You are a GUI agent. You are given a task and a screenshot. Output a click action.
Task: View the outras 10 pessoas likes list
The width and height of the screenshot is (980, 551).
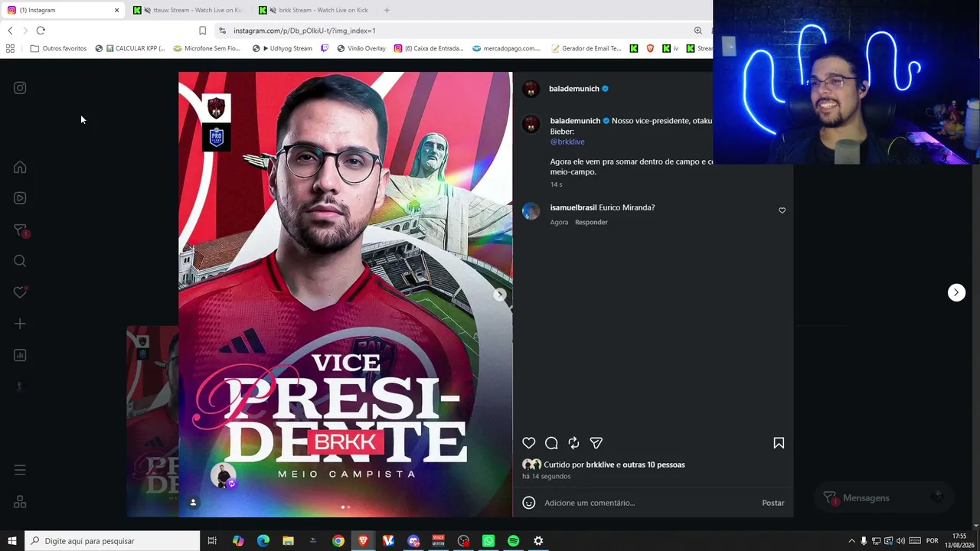tap(654, 465)
